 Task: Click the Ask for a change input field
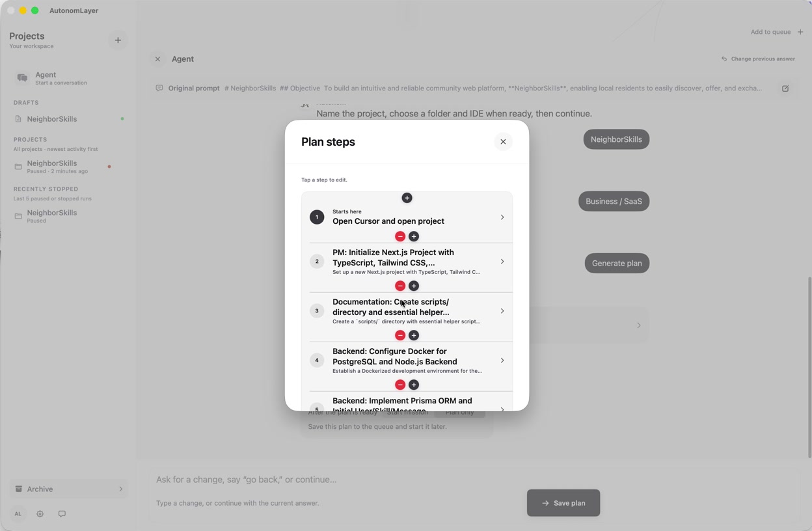[x=338, y=480]
